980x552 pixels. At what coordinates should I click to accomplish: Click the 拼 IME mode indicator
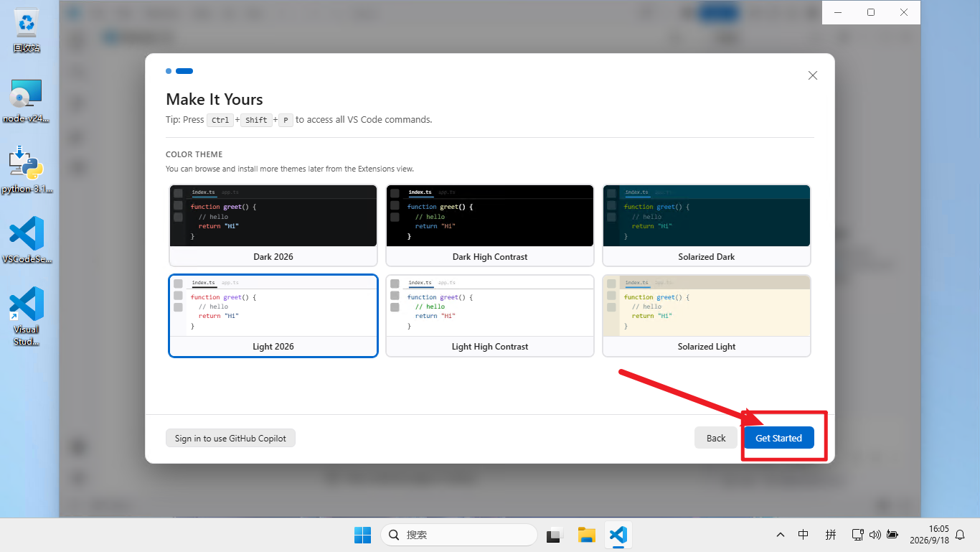click(x=831, y=535)
